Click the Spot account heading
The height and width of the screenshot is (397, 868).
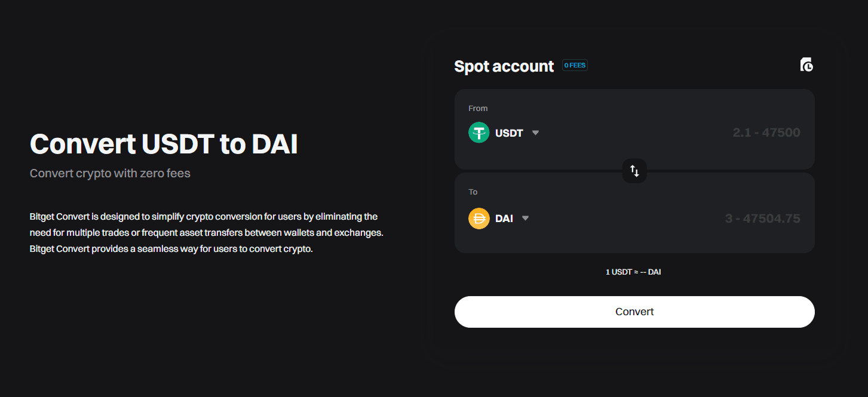click(x=504, y=66)
